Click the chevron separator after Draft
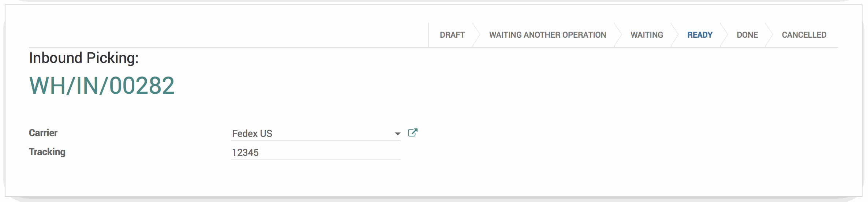 (476, 35)
